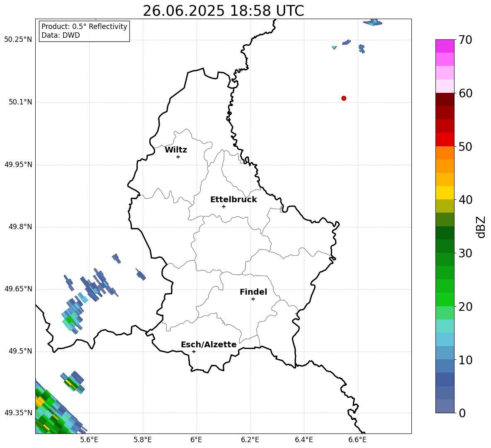Click the 5.6°E longitude label
The width and height of the screenshot is (491, 448).
pos(89,440)
